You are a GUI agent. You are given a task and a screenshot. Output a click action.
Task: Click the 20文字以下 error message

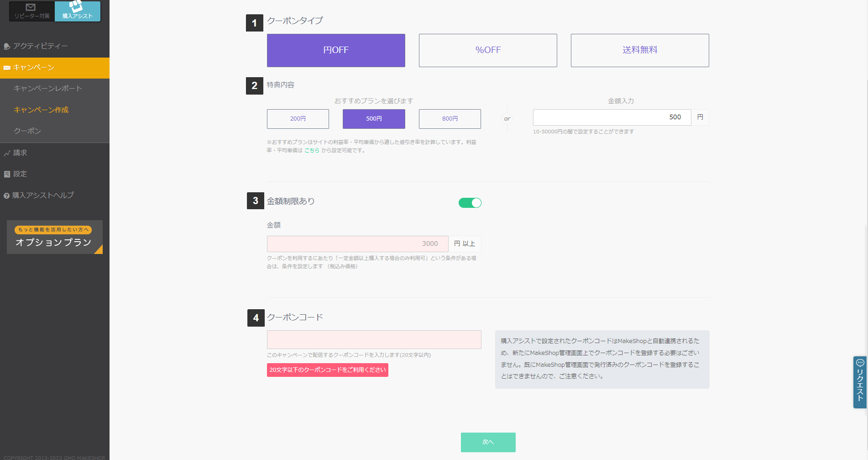[x=328, y=370]
